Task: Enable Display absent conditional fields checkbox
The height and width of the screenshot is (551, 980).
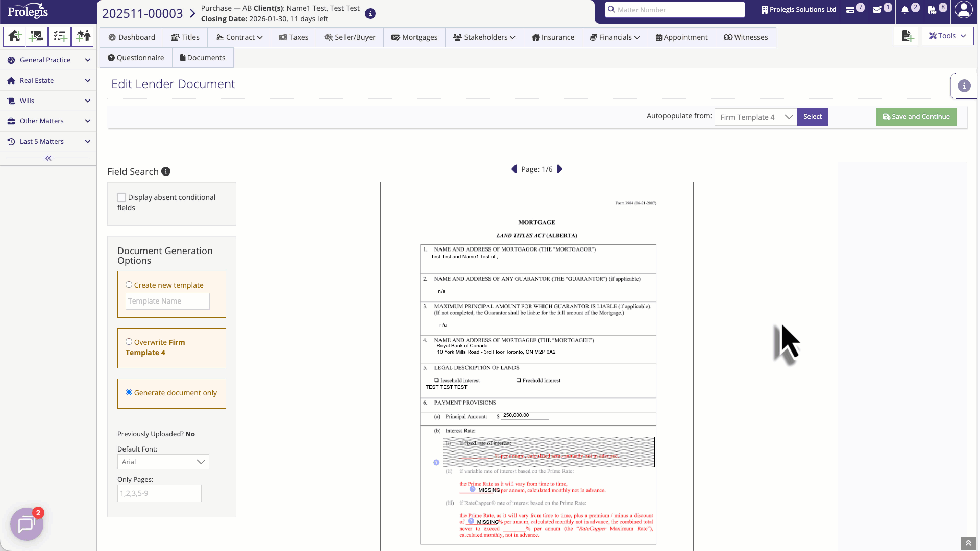Action: click(121, 197)
